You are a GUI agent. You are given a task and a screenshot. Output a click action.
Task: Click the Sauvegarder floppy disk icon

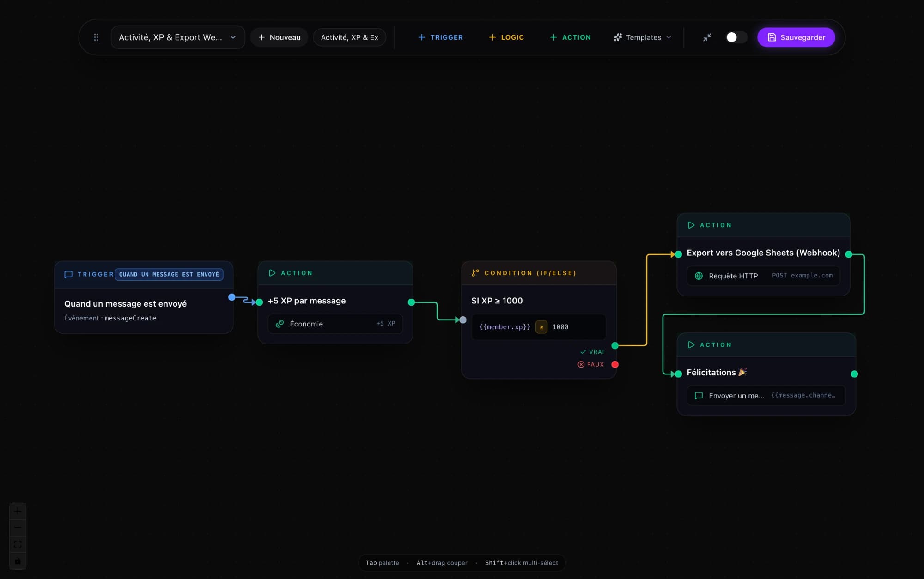click(772, 37)
